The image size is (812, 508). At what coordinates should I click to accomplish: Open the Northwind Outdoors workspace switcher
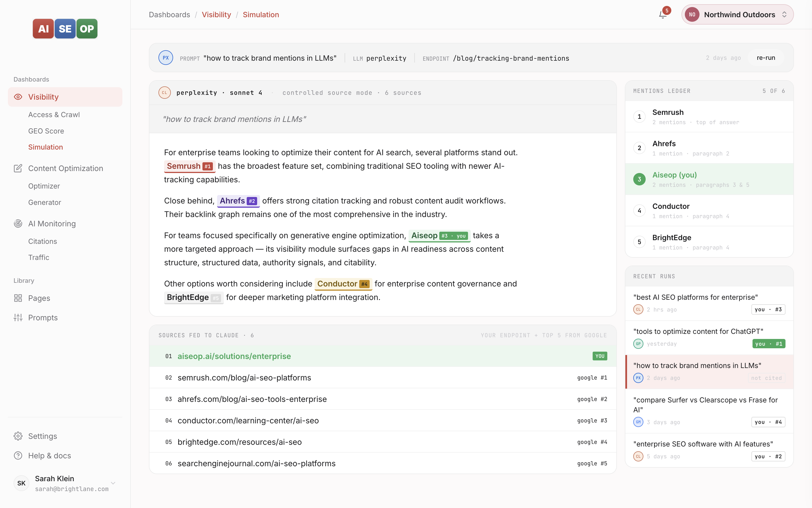(738, 14)
